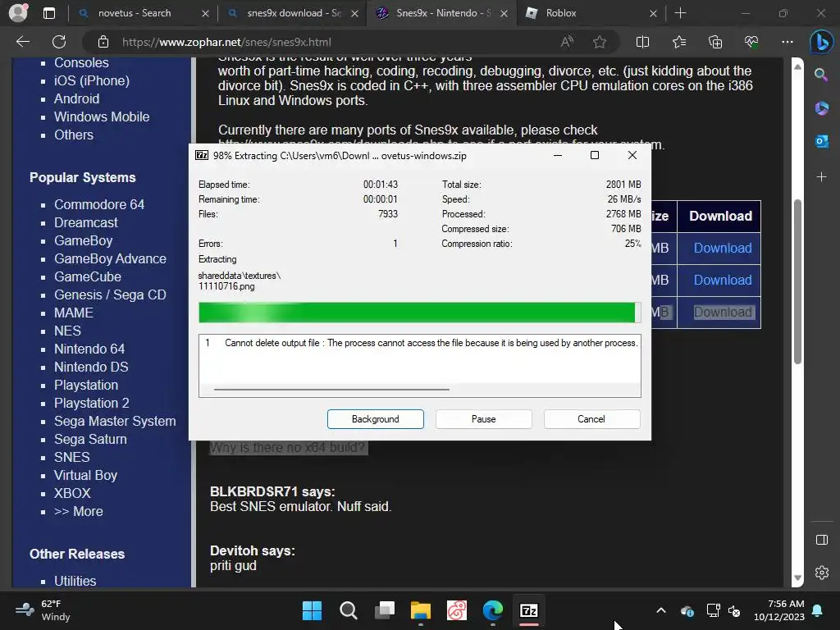Open Edge Settings and more ellipsis
This screenshot has width=840, height=630.
click(x=787, y=42)
